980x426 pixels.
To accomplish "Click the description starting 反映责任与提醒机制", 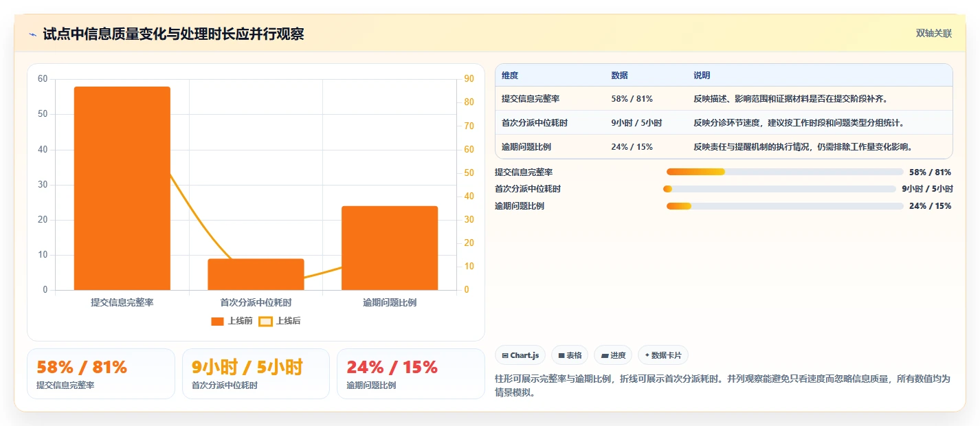I will pos(803,147).
